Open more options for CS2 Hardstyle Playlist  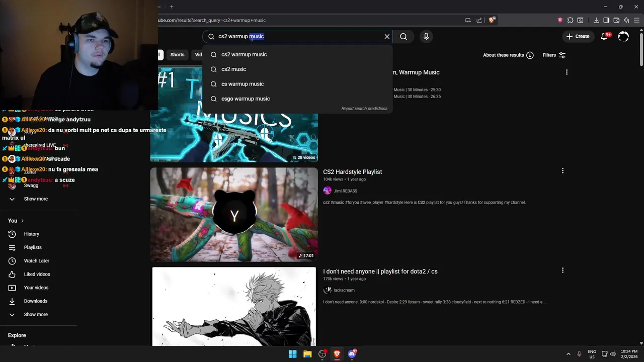[x=562, y=171]
